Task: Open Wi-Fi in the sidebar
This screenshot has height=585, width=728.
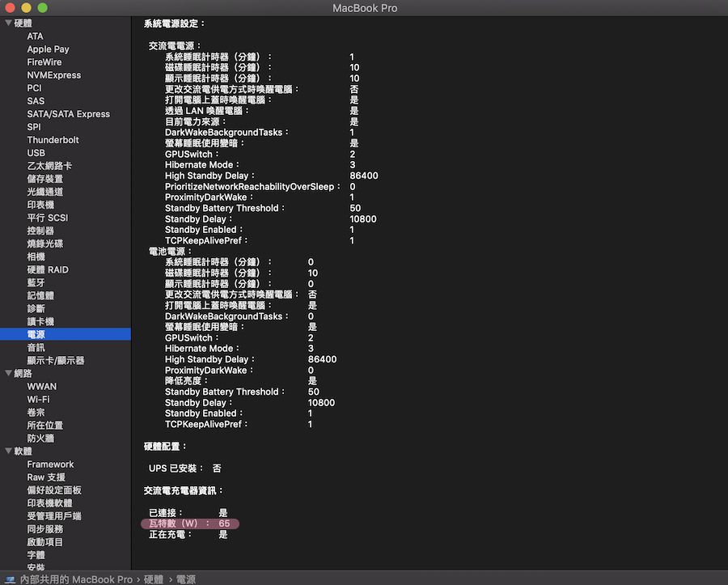Action: [x=39, y=400]
